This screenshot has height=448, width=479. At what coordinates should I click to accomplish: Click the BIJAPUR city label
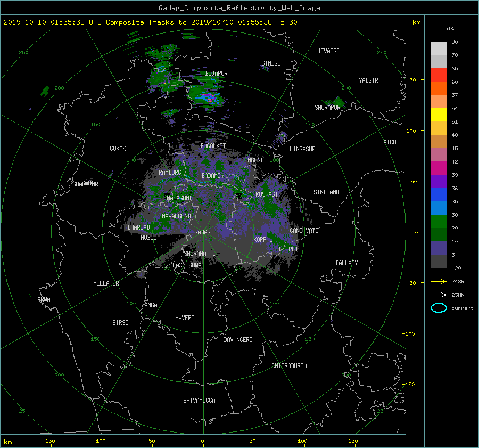[x=216, y=74]
